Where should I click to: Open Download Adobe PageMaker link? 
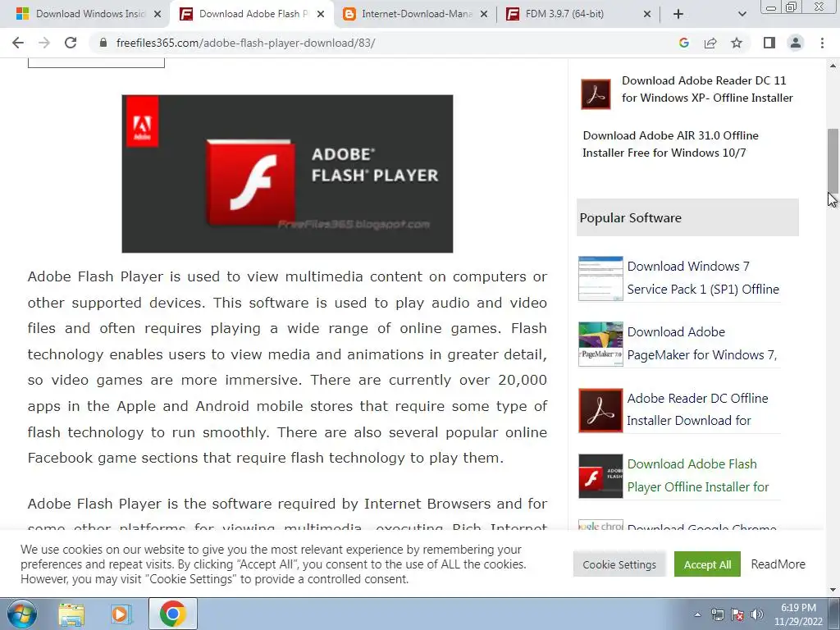[x=702, y=344]
